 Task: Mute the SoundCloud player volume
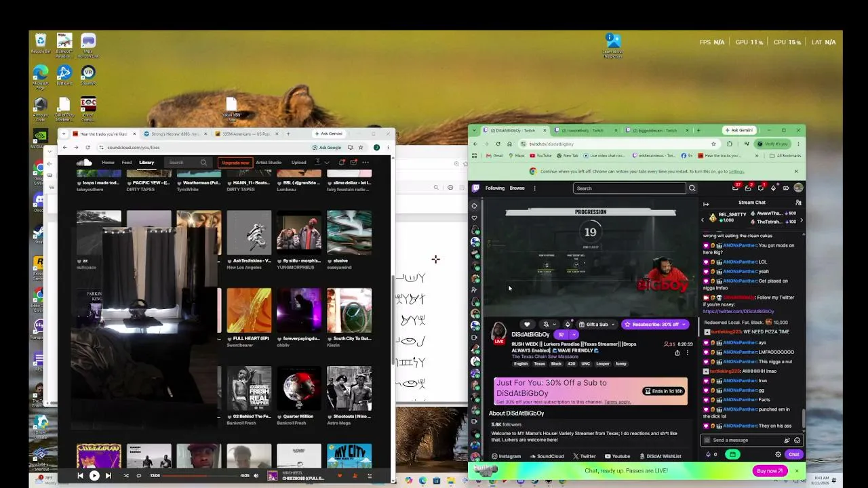pos(256,476)
